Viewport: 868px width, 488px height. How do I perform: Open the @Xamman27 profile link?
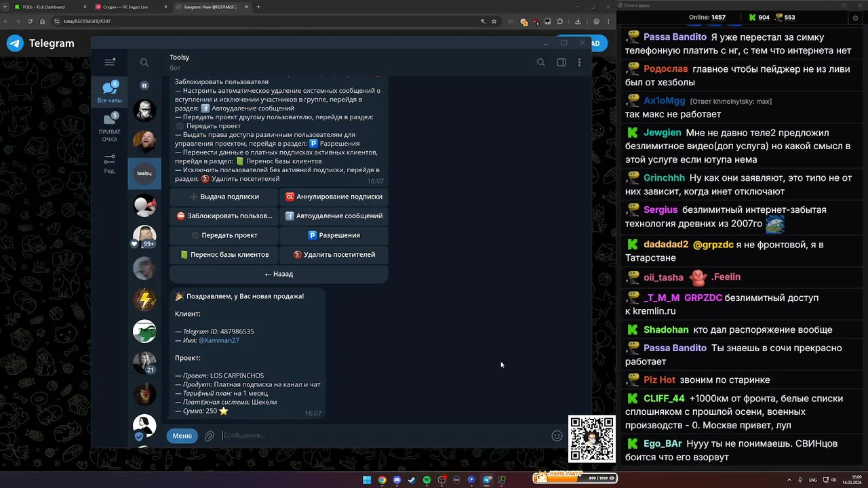click(x=219, y=340)
